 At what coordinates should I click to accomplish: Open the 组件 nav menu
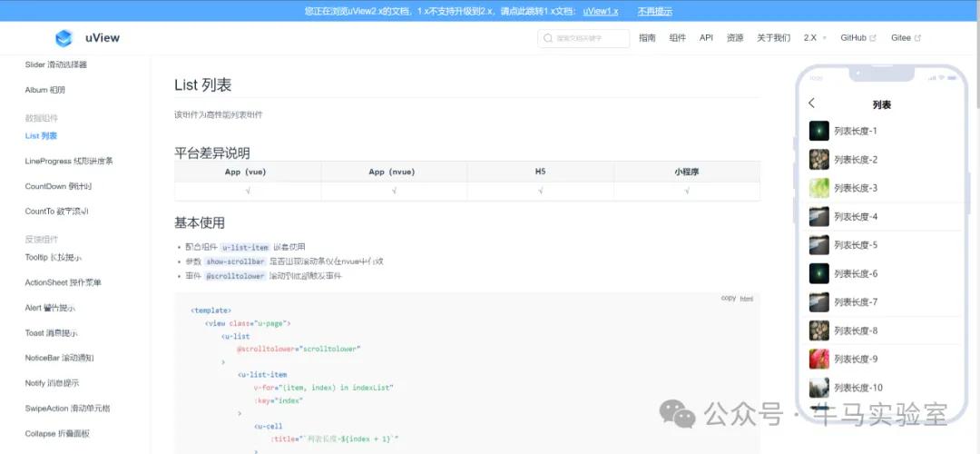[x=678, y=38]
